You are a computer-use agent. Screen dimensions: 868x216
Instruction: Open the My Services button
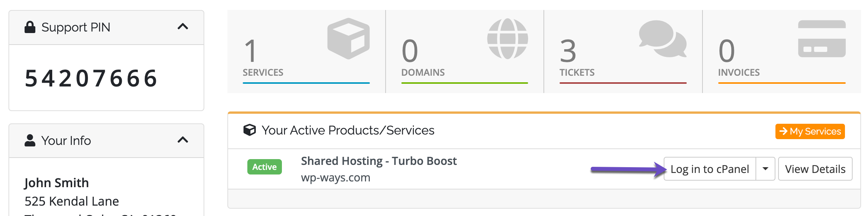810,131
